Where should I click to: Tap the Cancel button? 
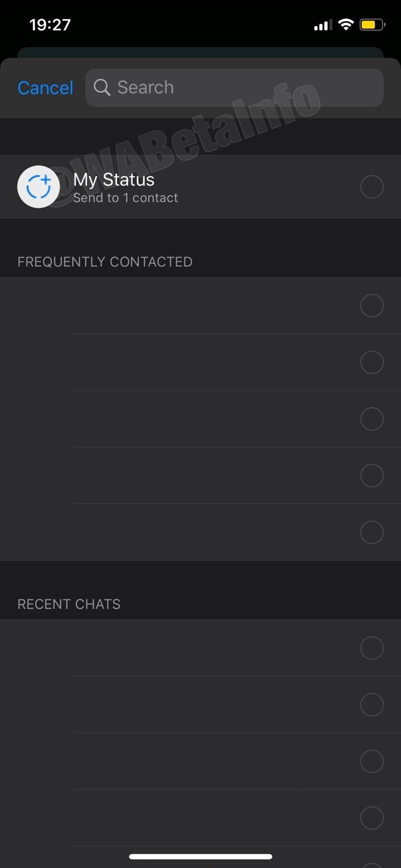46,87
